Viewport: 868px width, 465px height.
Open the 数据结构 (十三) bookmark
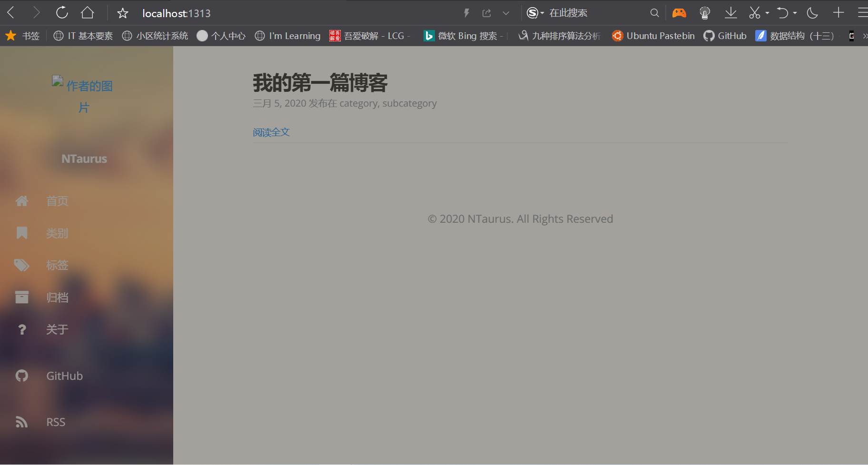(795, 36)
